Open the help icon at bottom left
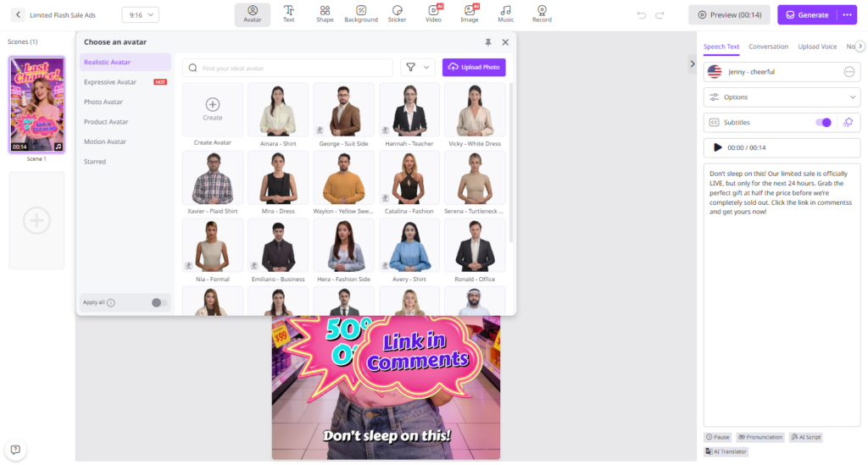The image size is (868, 465). click(15, 449)
